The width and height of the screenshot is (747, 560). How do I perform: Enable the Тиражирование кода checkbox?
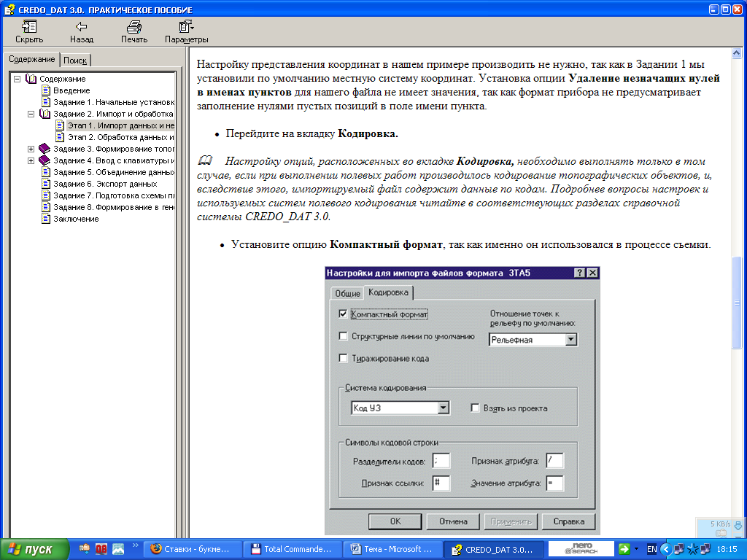[343, 358]
